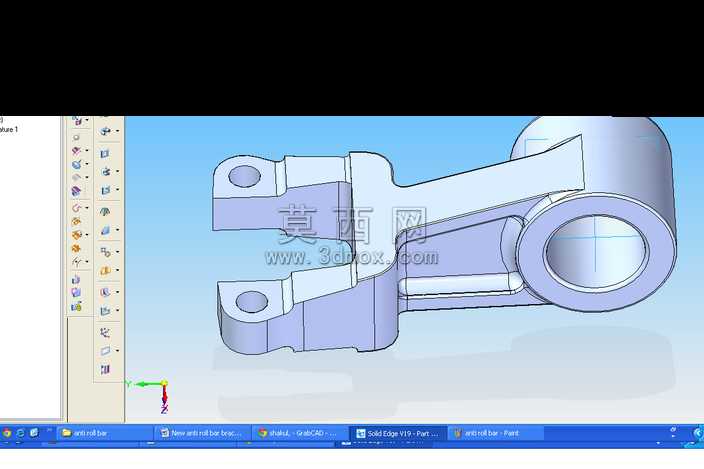This screenshot has width=704, height=469.
Task: Select the orange box feature icon with arrow
Action: [76, 235]
